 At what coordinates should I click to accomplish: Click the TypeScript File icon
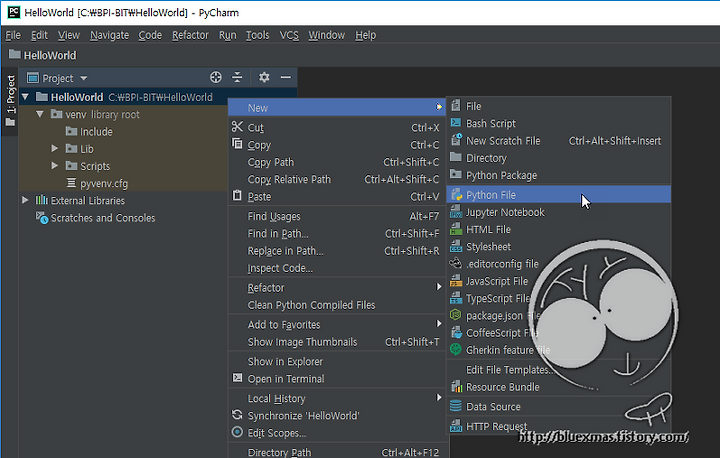click(456, 298)
